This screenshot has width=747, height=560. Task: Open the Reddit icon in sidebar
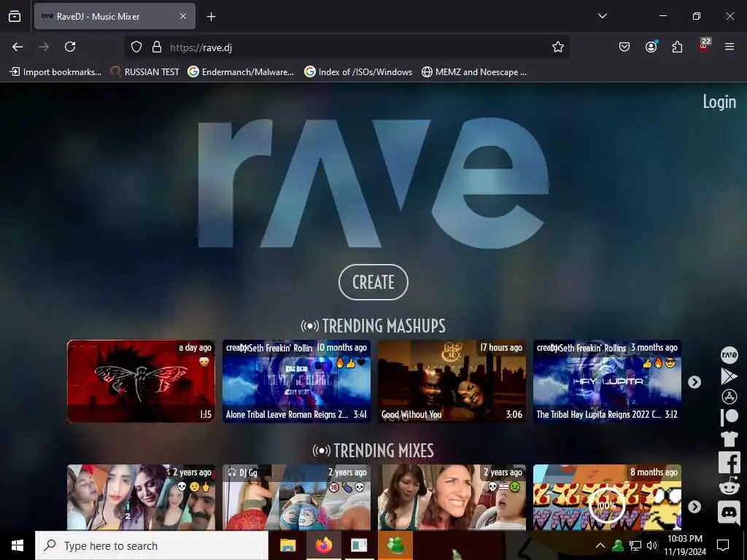729,486
